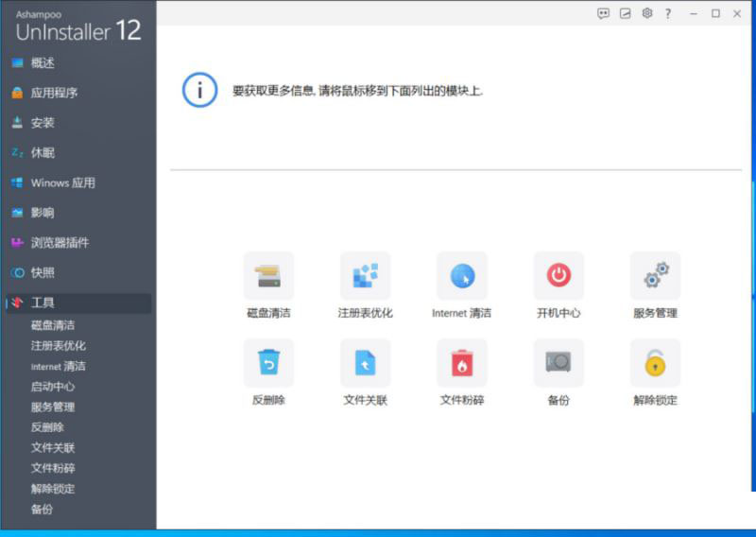This screenshot has width=756, height=537.
Task: Open the 注册表优化 registry optimizer tile icon
Action: click(365, 275)
